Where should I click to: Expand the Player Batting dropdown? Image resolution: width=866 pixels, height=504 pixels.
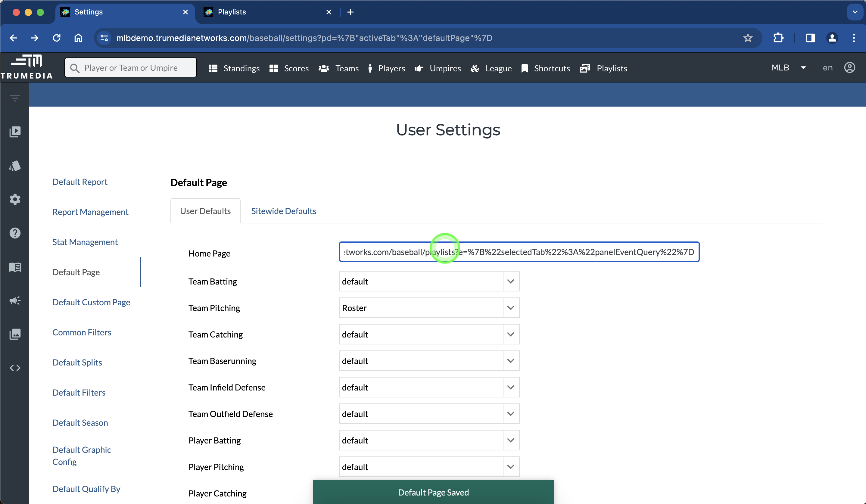coord(510,440)
